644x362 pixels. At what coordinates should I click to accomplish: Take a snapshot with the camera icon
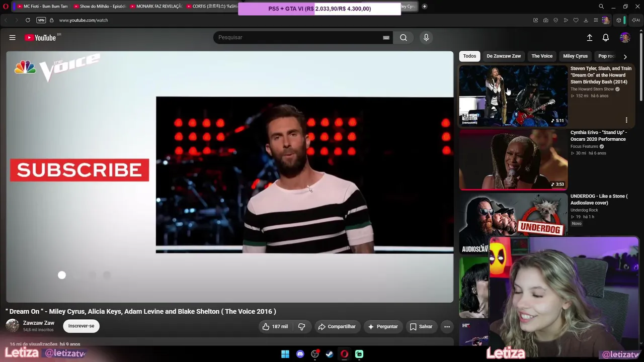pos(546,20)
